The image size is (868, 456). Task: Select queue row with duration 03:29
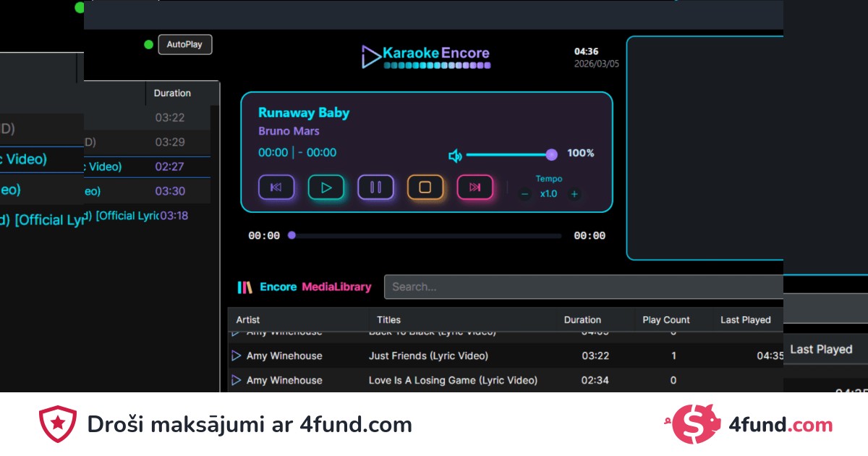[x=147, y=142]
